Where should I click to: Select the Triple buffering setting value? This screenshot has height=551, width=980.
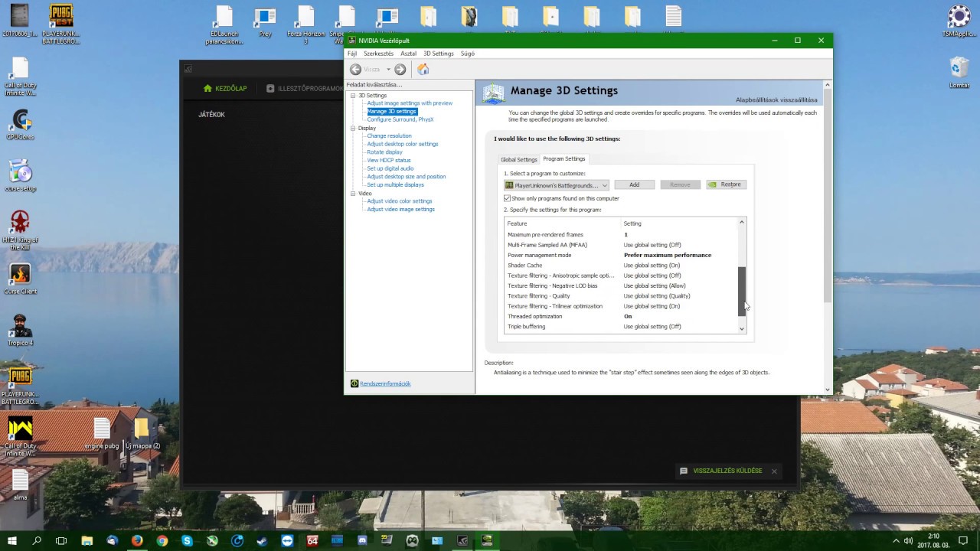[652, 327]
